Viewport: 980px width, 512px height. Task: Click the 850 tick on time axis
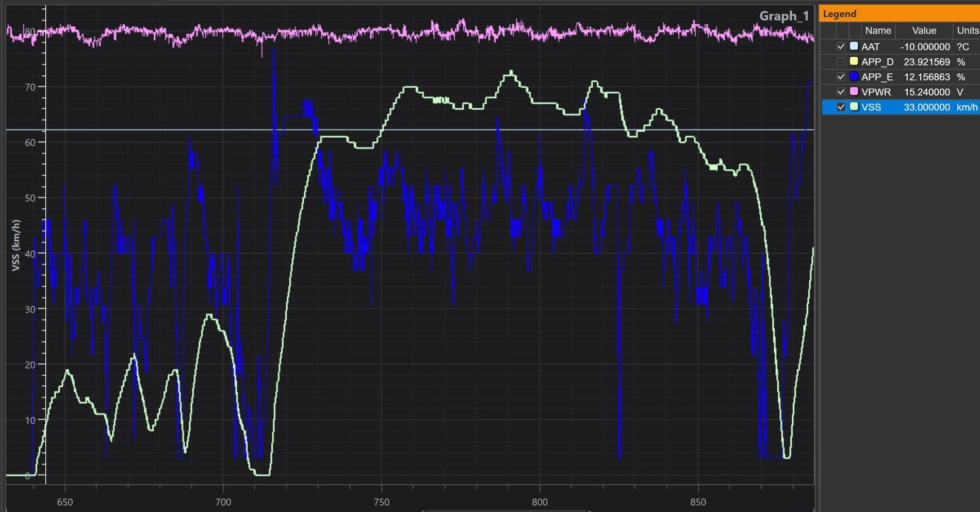(x=698, y=502)
